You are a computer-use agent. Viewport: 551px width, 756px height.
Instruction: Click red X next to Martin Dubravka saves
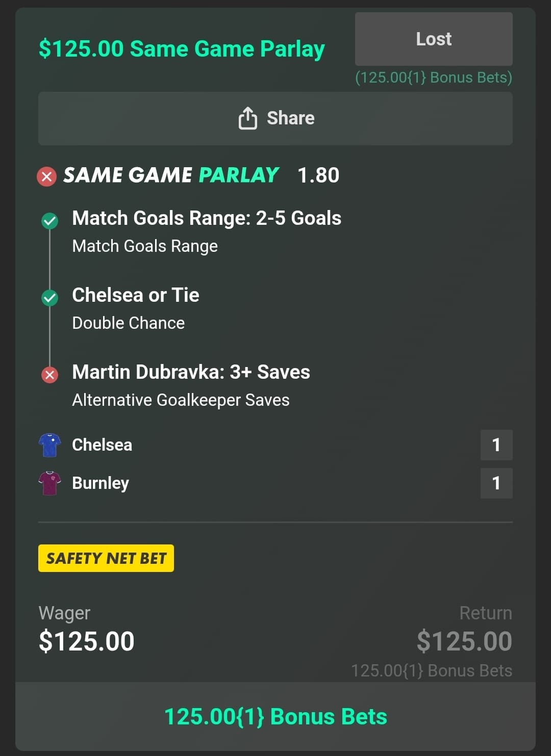[49, 375]
